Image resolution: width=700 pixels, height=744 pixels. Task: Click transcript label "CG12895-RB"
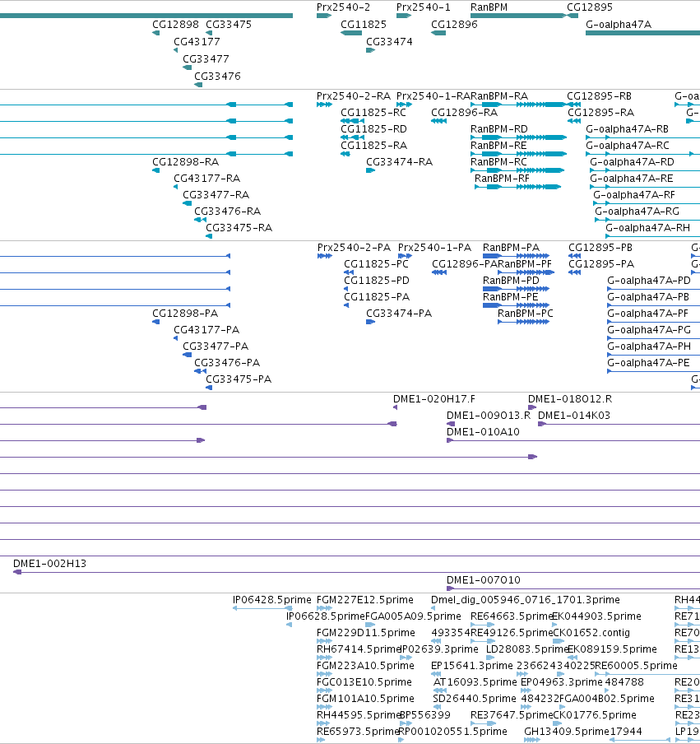coord(599,96)
